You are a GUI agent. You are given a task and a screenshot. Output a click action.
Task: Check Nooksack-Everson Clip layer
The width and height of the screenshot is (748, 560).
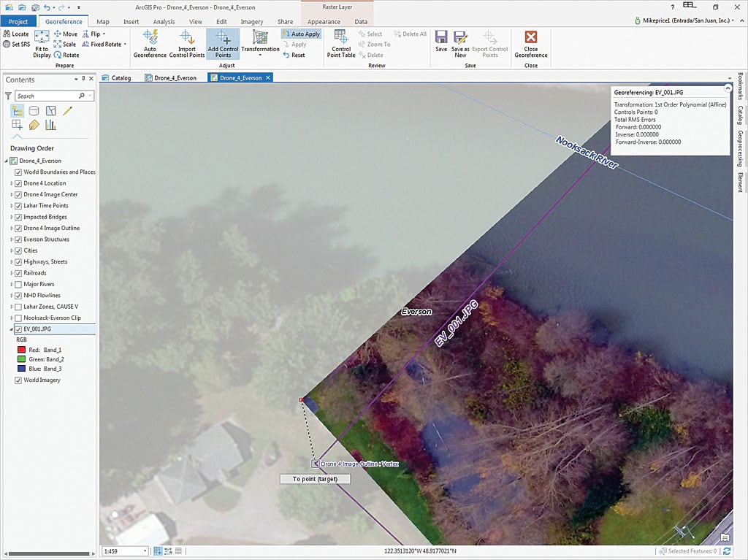18,318
